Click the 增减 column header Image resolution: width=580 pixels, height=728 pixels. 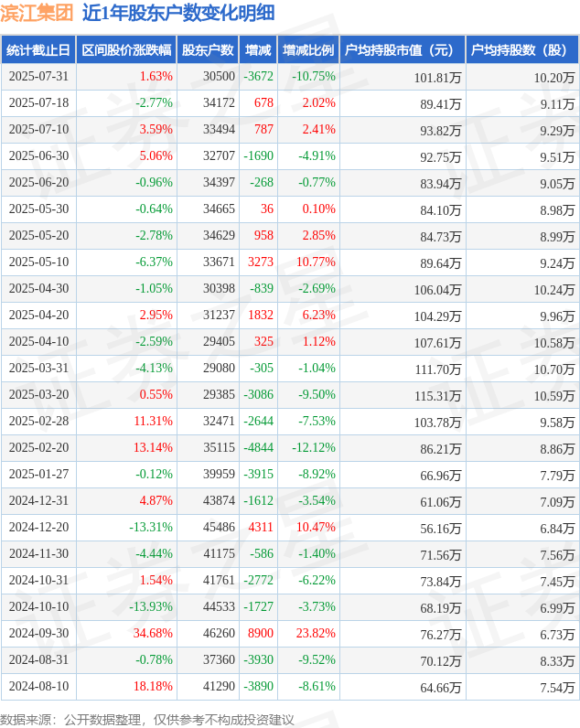(258, 49)
